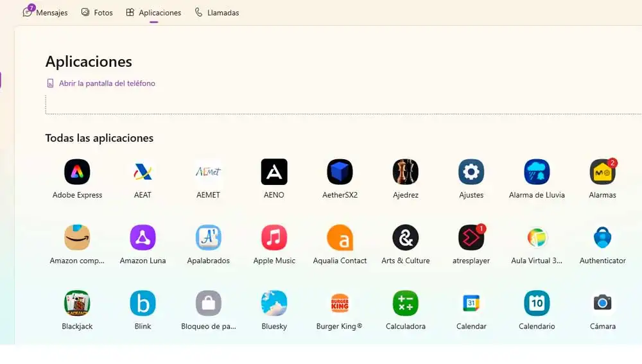Launch the Authenticator app
The image size is (642, 364).
[x=603, y=238]
